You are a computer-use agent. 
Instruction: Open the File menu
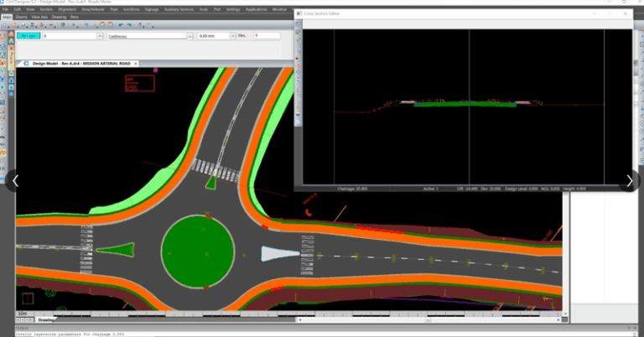tap(6, 9)
